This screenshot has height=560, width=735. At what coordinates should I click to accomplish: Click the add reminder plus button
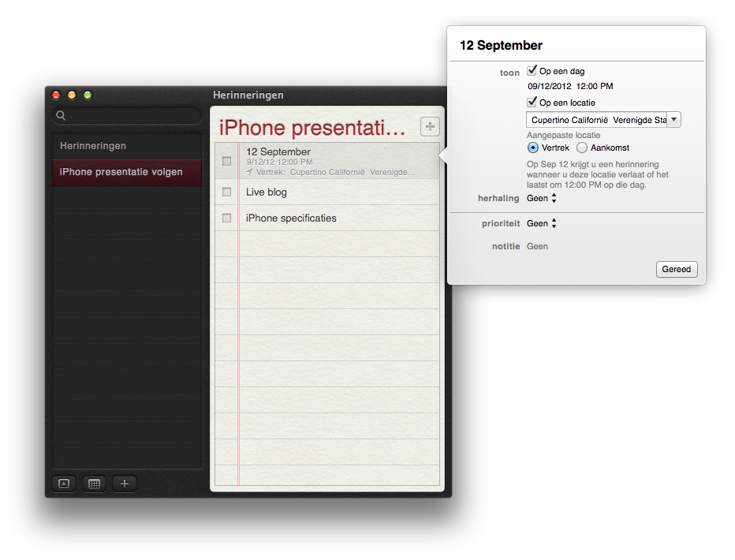[430, 127]
